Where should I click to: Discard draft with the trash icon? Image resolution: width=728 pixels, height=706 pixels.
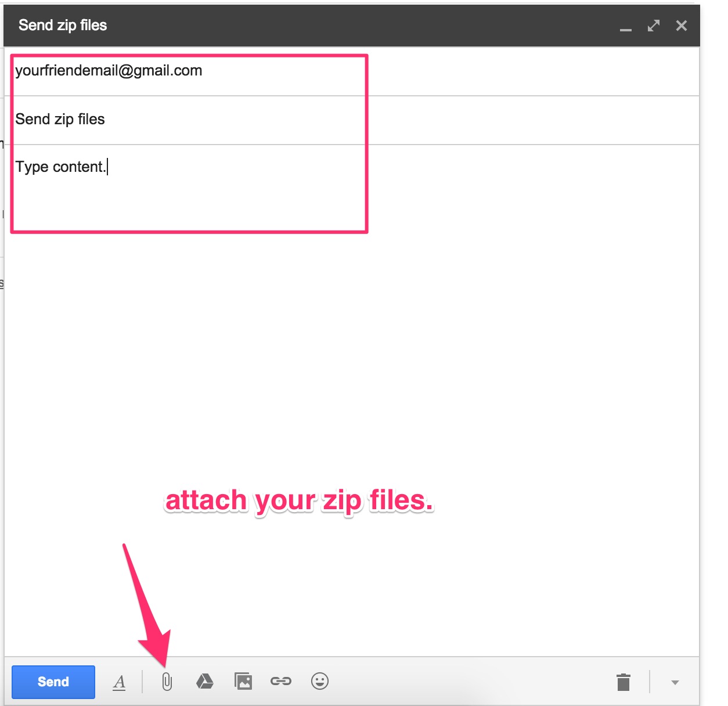tap(624, 682)
